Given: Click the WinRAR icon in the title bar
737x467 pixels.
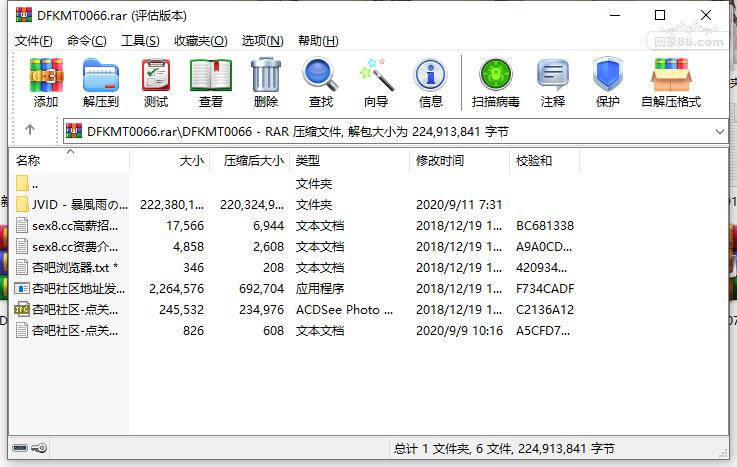Looking at the screenshot, I should 24,15.
